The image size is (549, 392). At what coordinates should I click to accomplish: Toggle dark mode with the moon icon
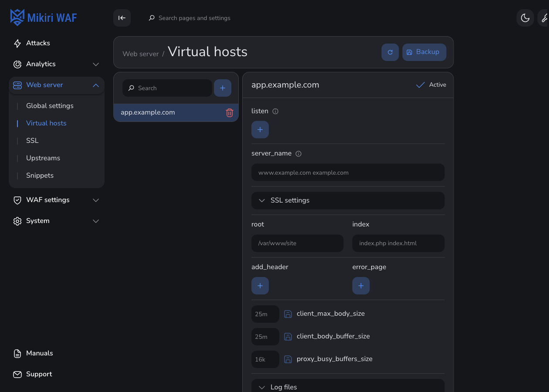[525, 18]
